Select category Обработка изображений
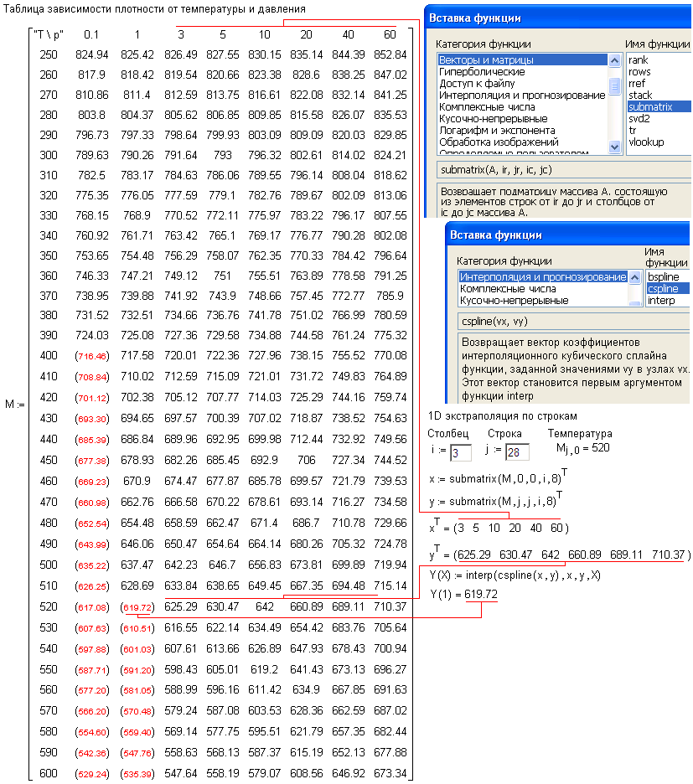 499,142
